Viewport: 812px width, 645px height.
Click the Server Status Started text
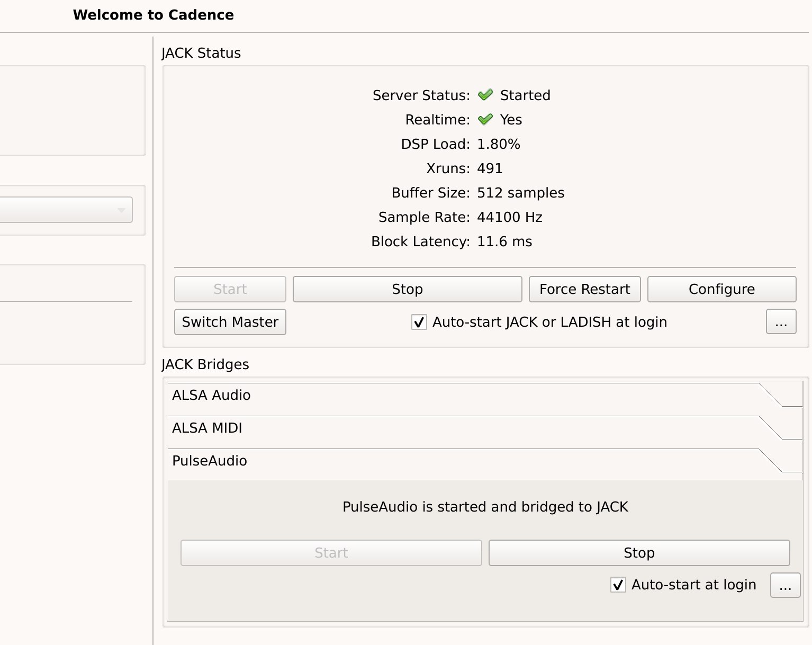tap(525, 95)
